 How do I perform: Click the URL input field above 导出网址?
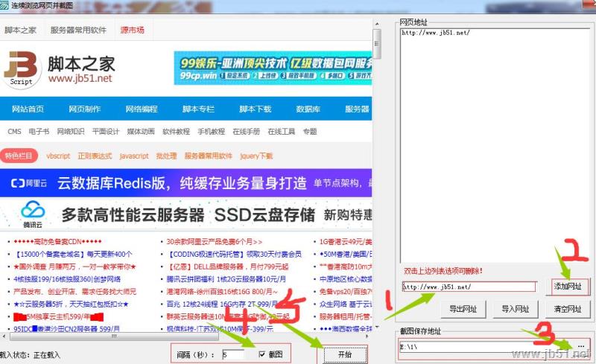[469, 287]
